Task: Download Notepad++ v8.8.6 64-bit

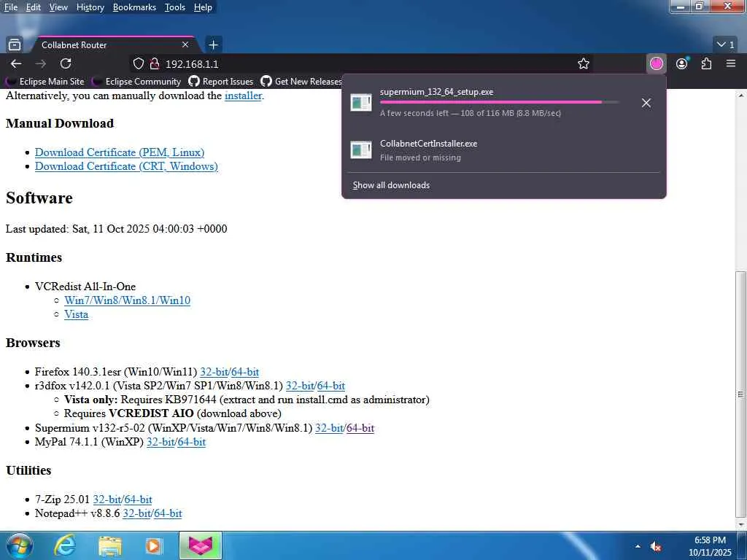Action: pos(169,513)
